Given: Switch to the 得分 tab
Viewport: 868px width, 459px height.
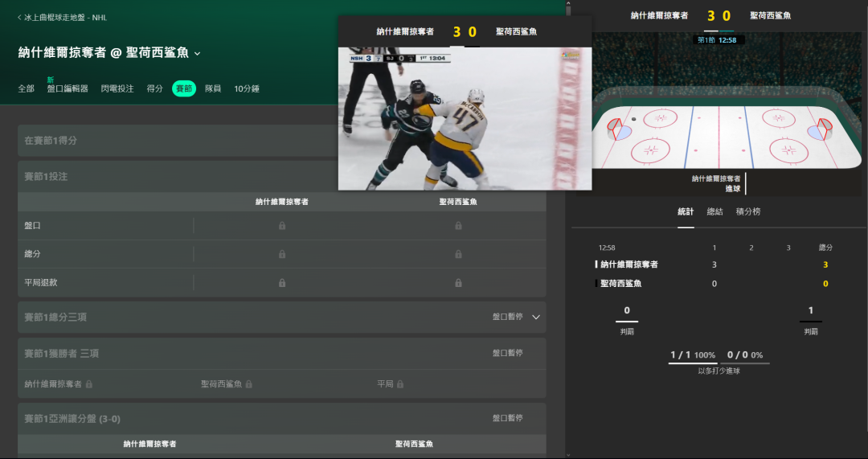Looking at the screenshot, I should coord(154,88).
